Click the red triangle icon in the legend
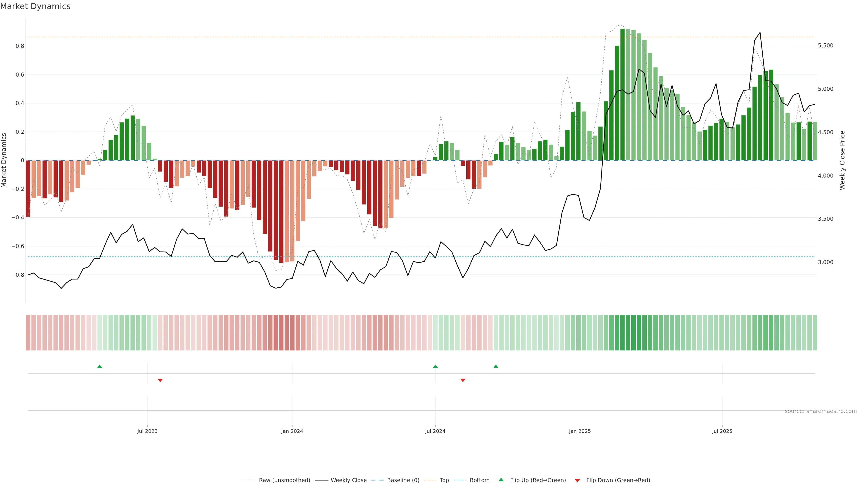Viewport: 868px width, 488px height. click(577, 480)
